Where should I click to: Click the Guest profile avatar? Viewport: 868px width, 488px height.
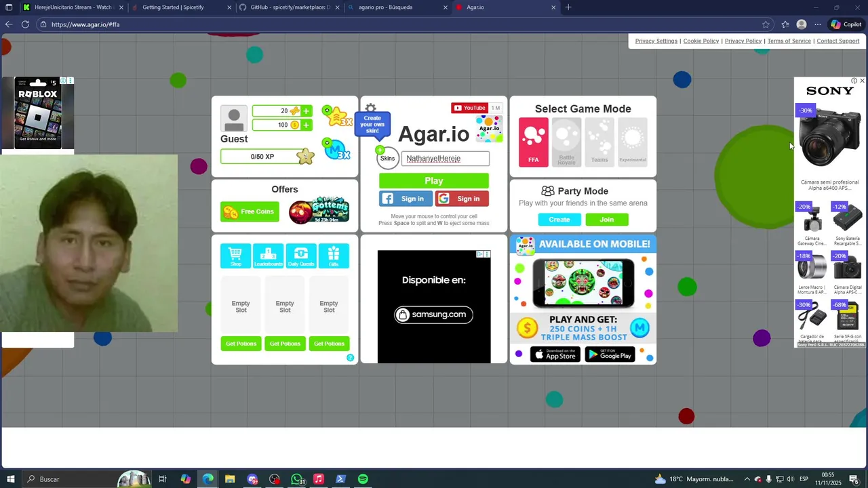(234, 119)
